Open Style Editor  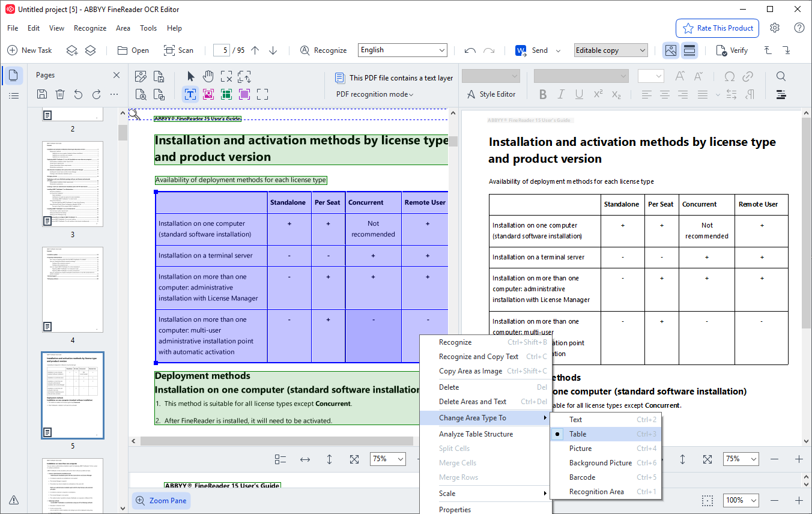(491, 94)
